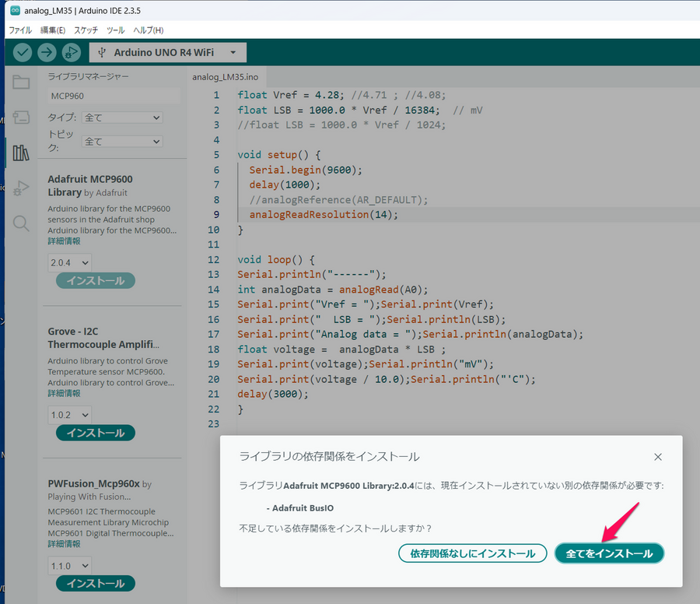Open the Sketchbook folder icon in sidebar
The image size is (700, 604).
[x=21, y=83]
